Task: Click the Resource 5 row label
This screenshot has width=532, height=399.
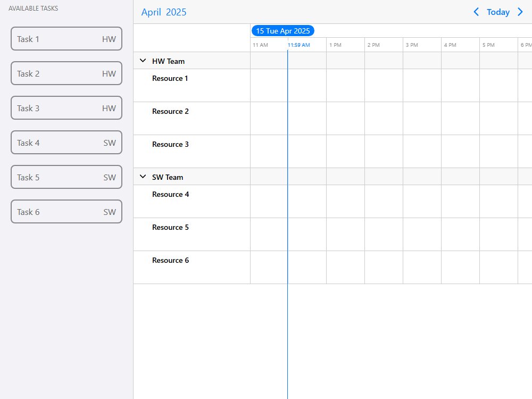Action: pyautogui.click(x=170, y=227)
